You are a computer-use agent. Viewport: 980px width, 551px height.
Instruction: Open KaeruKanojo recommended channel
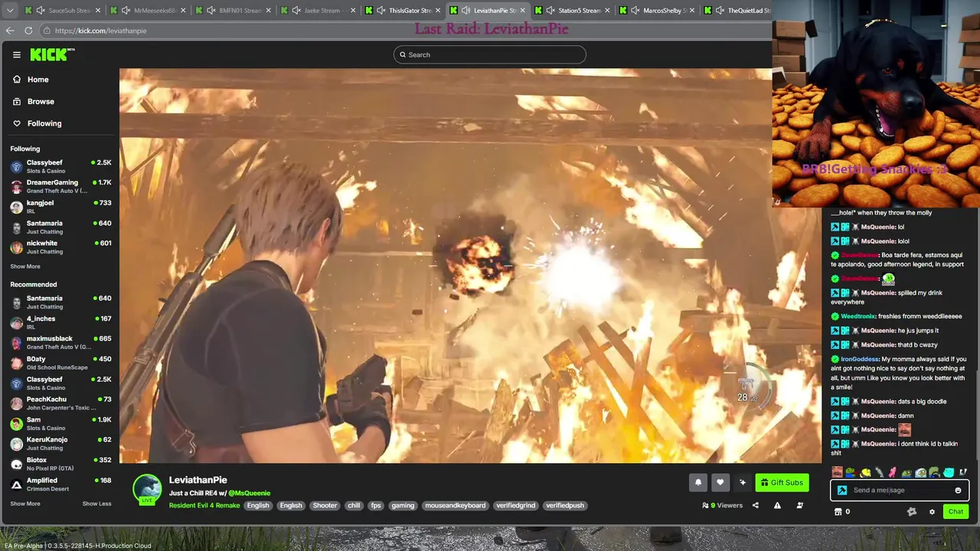(60, 443)
